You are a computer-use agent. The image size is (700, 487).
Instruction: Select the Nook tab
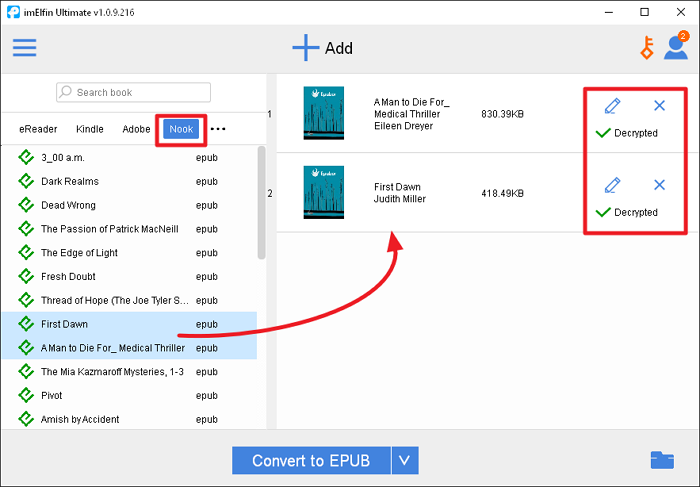point(181,129)
